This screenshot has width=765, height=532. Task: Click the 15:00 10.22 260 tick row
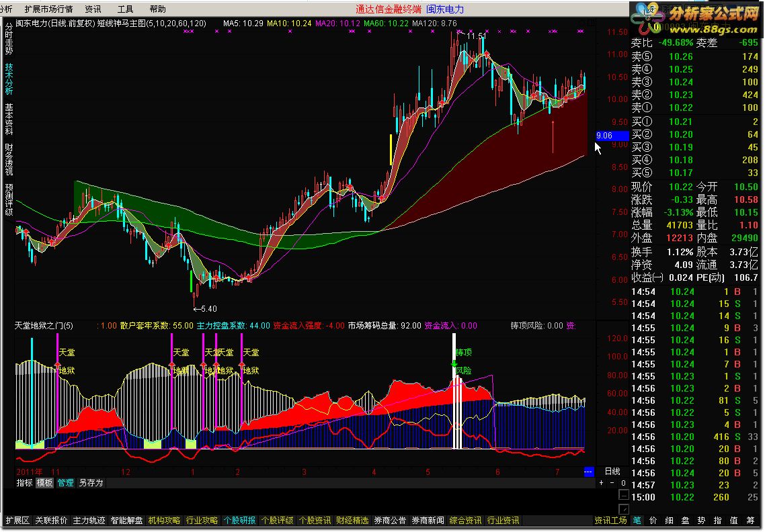point(694,497)
